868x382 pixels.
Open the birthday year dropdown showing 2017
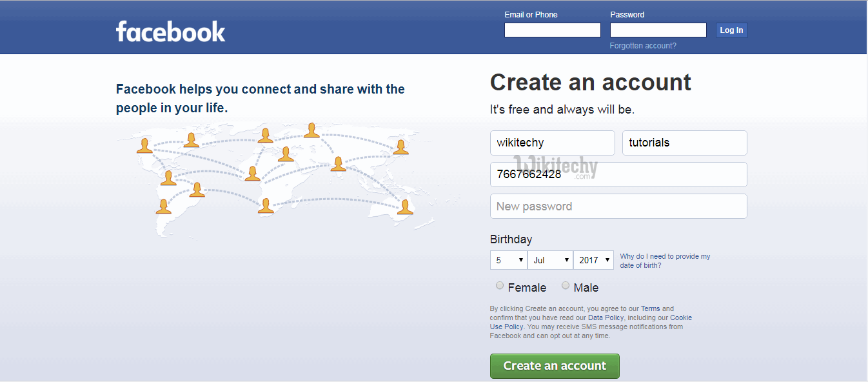pos(593,260)
